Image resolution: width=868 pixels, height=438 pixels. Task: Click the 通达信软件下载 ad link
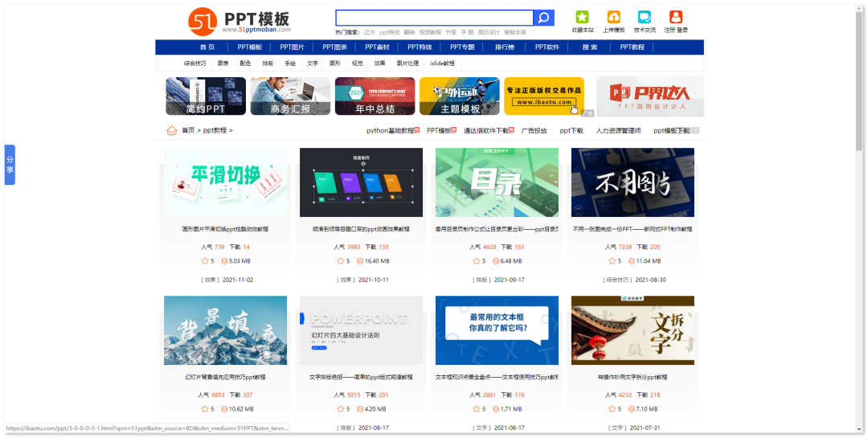[x=486, y=131]
